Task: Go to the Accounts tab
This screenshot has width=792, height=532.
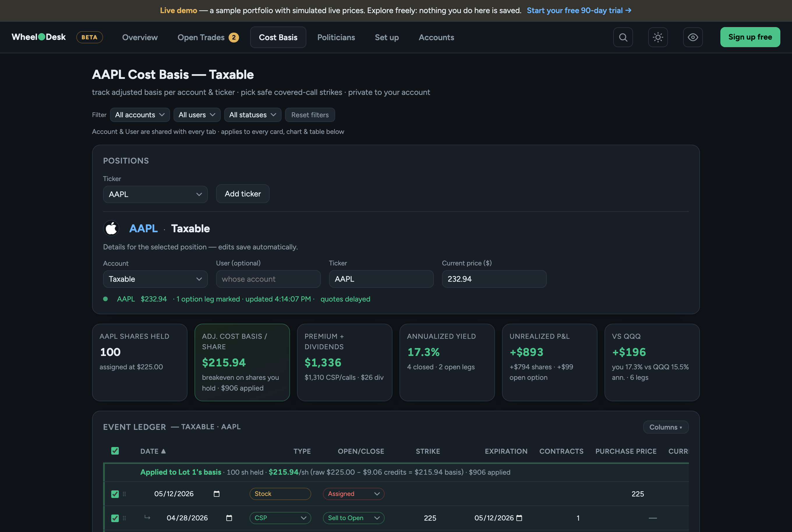Action: [x=436, y=37]
